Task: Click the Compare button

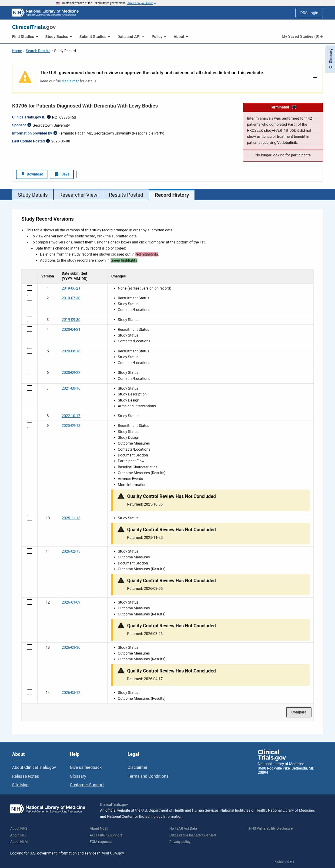Action: 299,712
